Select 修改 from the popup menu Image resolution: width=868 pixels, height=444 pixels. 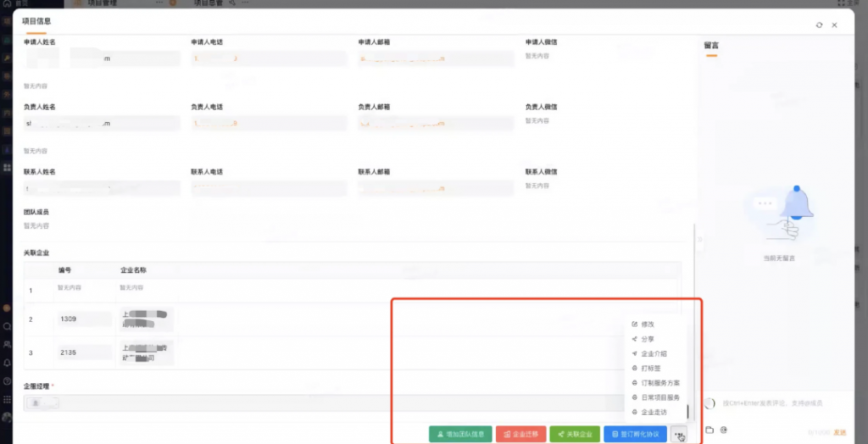[648, 325]
